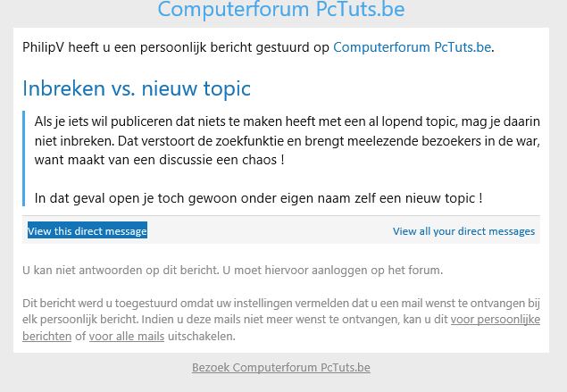Open 'View all your direct messages'

click(x=463, y=230)
